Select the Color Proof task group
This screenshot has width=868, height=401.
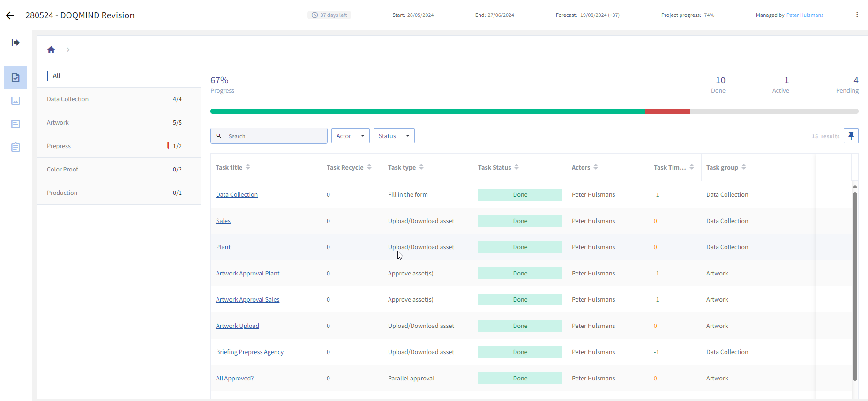(x=63, y=170)
